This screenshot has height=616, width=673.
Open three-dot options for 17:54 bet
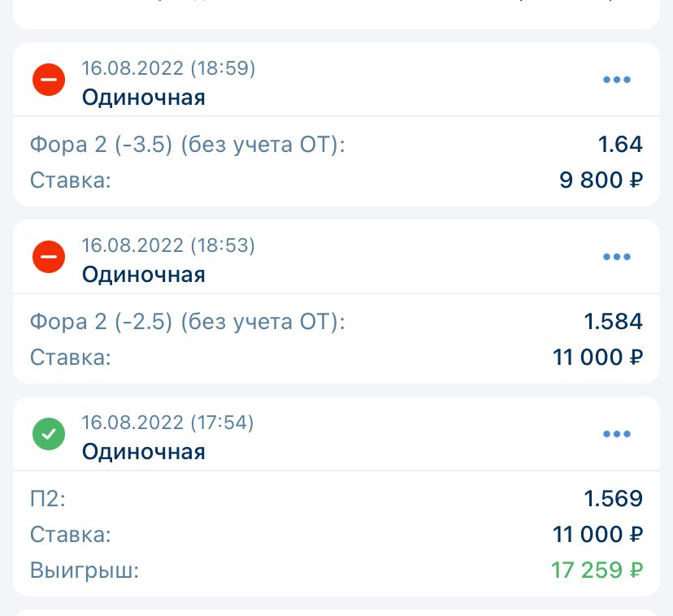617,435
